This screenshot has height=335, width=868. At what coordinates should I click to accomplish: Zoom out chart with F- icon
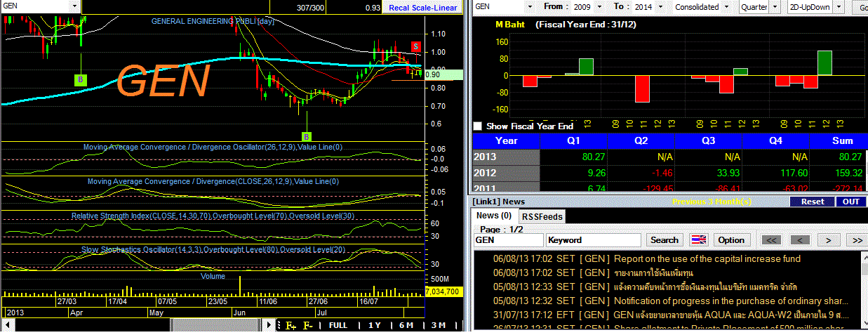pyautogui.click(x=307, y=325)
